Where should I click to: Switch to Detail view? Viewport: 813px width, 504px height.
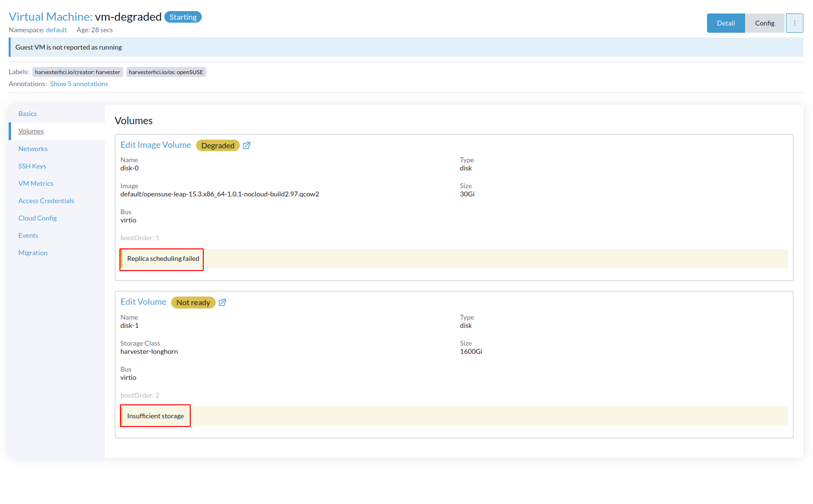(x=726, y=23)
